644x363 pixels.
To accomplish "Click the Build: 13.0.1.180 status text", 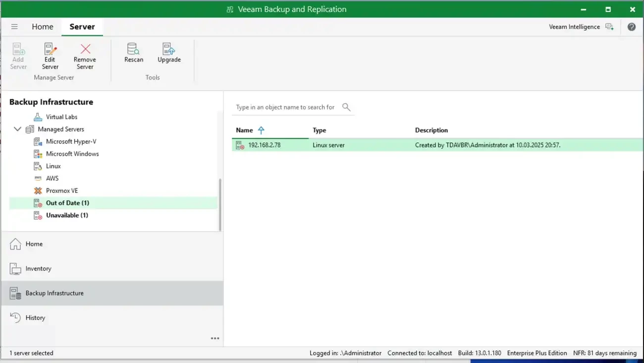I will pos(480,353).
